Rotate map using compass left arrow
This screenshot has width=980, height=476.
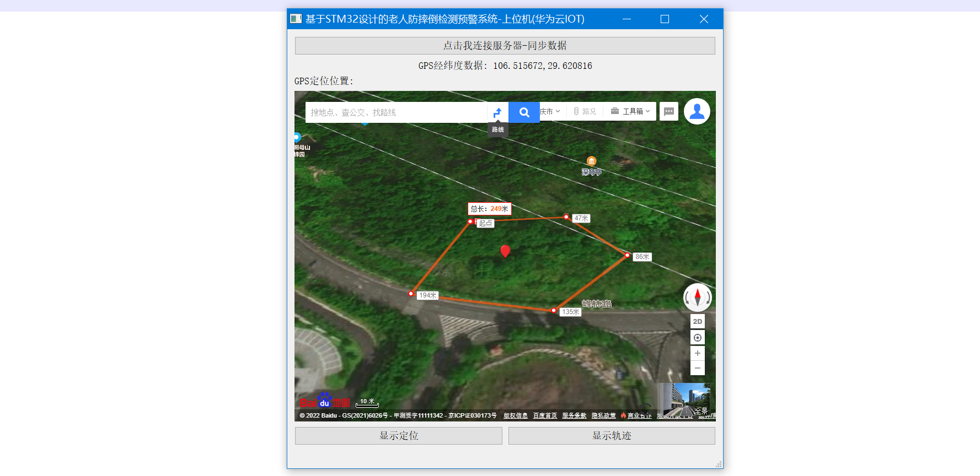point(687,298)
